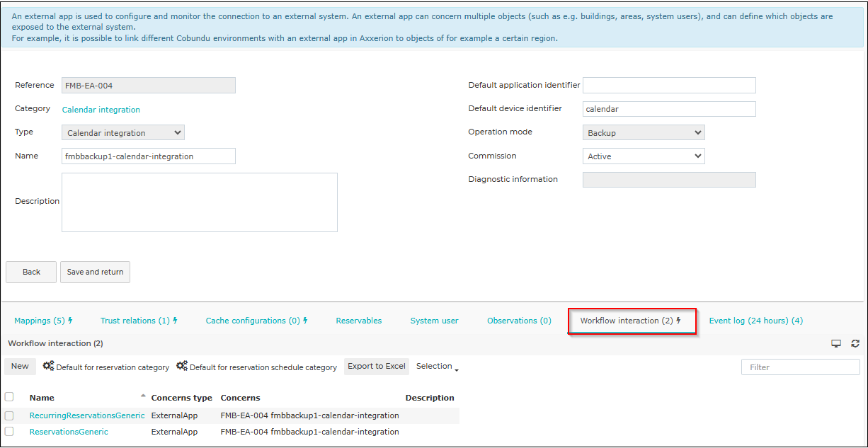
Task: Refresh the Workflow interaction list
Action: [855, 343]
